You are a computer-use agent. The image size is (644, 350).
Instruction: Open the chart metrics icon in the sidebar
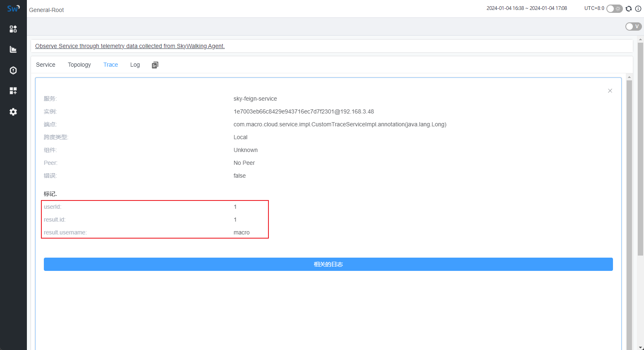coord(13,50)
